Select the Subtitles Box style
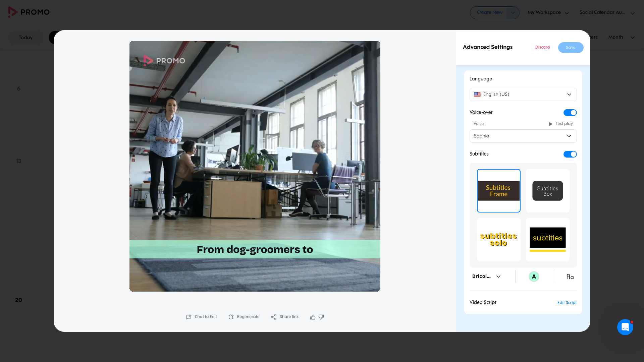The height and width of the screenshot is (362, 644). coord(547,191)
